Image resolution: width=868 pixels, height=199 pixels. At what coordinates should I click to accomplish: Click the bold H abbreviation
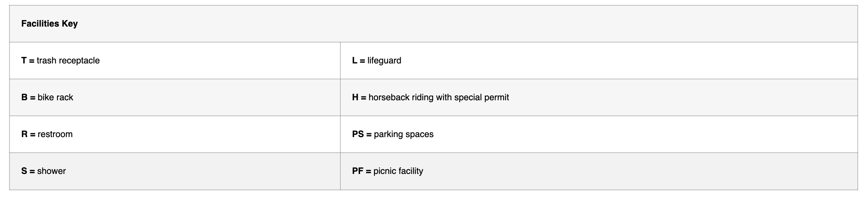click(355, 97)
